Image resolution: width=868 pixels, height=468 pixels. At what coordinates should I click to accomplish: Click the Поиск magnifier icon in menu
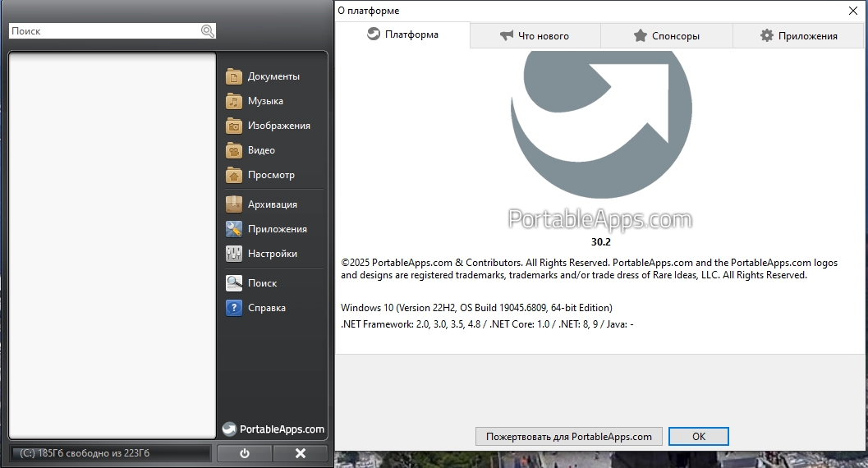click(x=234, y=283)
